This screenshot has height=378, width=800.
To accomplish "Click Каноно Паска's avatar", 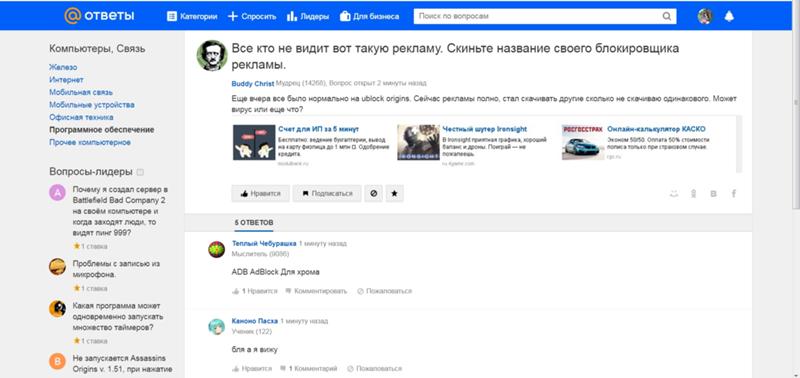I will click(x=216, y=327).
